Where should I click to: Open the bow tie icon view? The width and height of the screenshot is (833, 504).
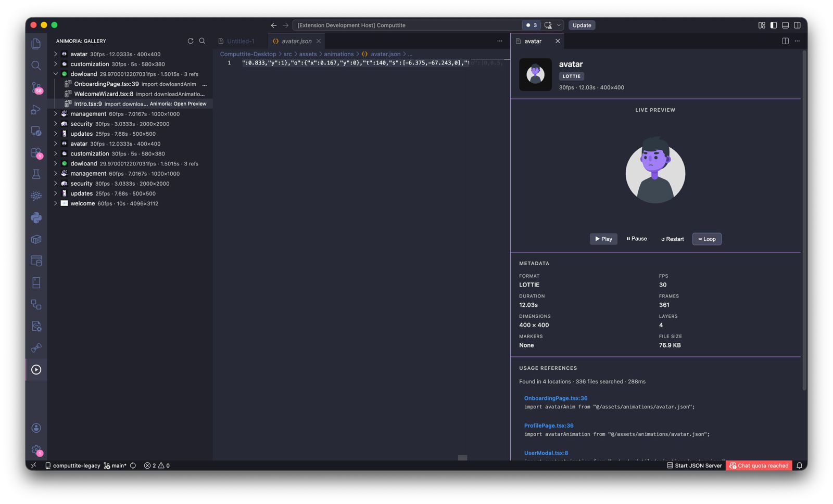(36, 348)
